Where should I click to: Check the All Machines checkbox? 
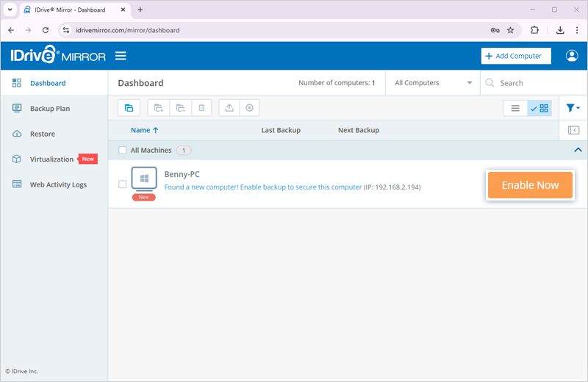(122, 151)
